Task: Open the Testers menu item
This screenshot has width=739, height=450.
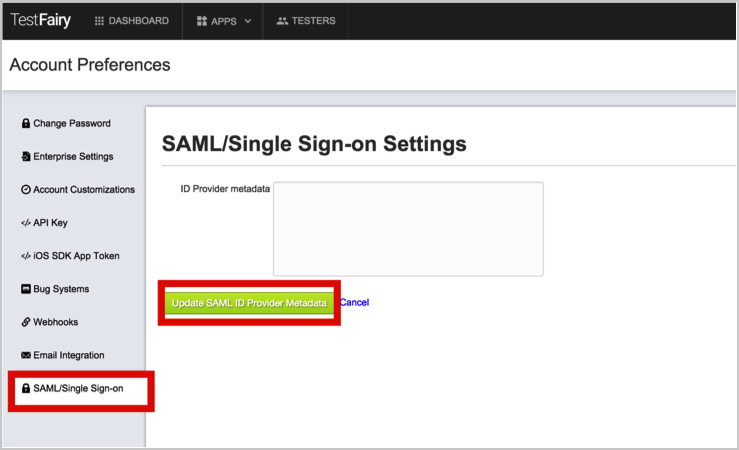Action: tap(314, 21)
